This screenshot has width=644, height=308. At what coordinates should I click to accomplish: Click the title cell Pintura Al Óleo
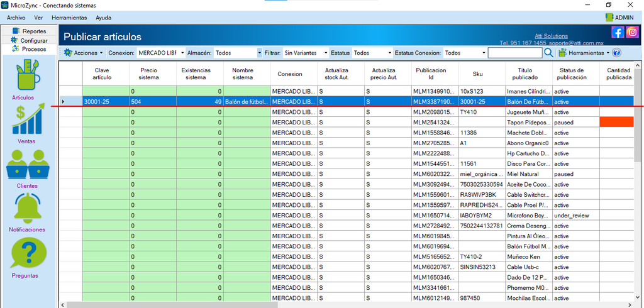529,236
